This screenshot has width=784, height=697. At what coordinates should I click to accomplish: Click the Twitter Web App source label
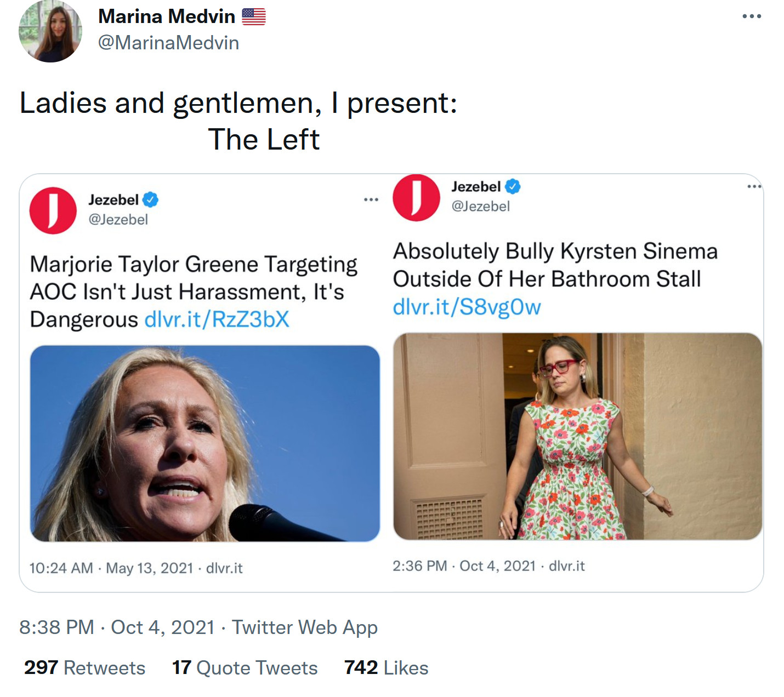click(x=305, y=627)
